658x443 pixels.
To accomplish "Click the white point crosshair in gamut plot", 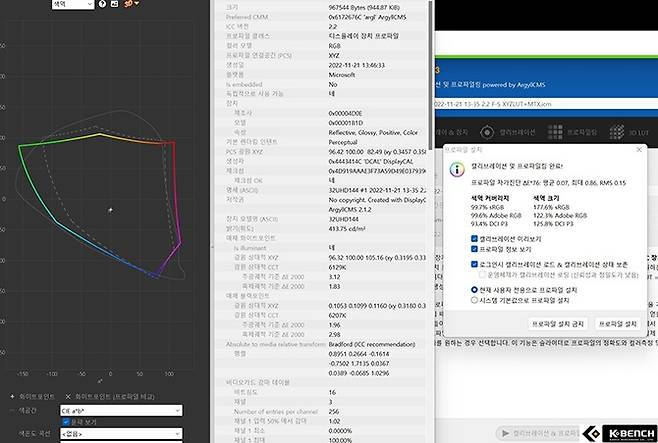I will click(110, 208).
